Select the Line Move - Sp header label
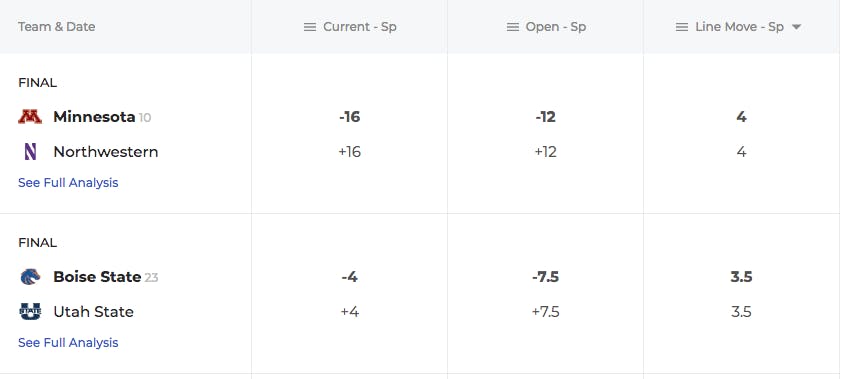 [739, 27]
